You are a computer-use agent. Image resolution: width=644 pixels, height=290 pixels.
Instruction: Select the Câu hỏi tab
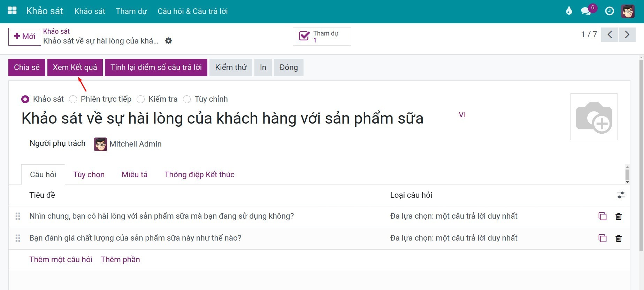click(43, 174)
